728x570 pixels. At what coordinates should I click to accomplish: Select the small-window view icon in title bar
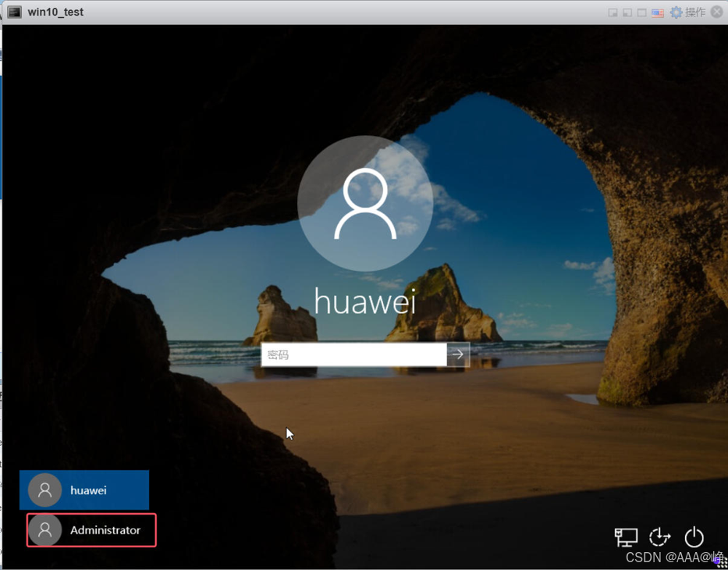[x=613, y=12]
